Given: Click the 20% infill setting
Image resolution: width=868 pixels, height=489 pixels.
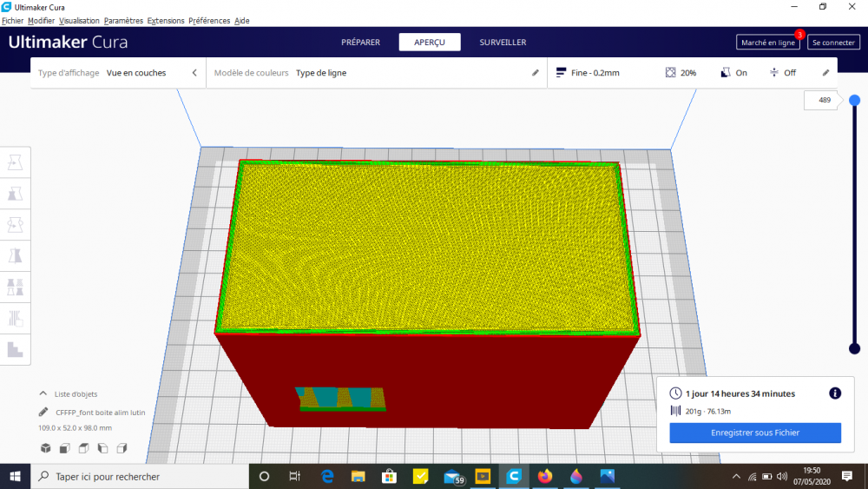Looking at the screenshot, I should tap(681, 73).
